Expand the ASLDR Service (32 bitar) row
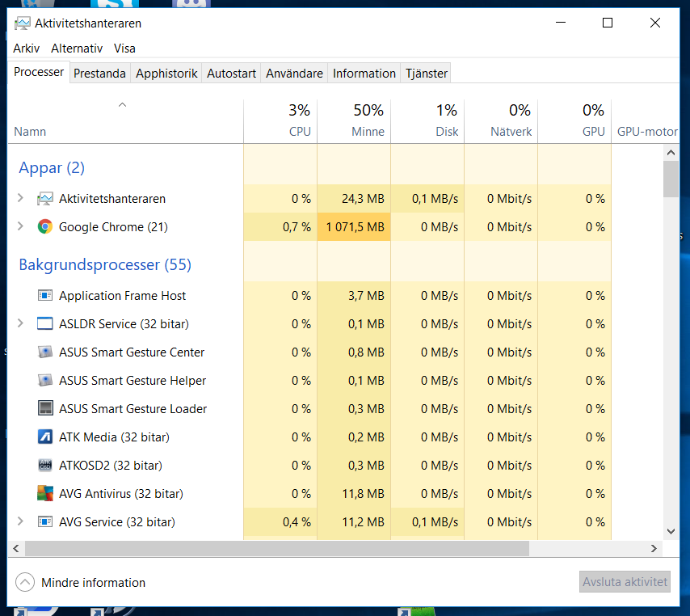The height and width of the screenshot is (616, 690). click(20, 323)
